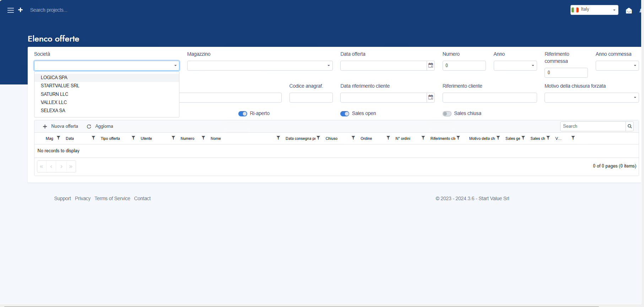Screen dimensions: 644x307
Task: Open the Privacy link
Action: click(83, 198)
